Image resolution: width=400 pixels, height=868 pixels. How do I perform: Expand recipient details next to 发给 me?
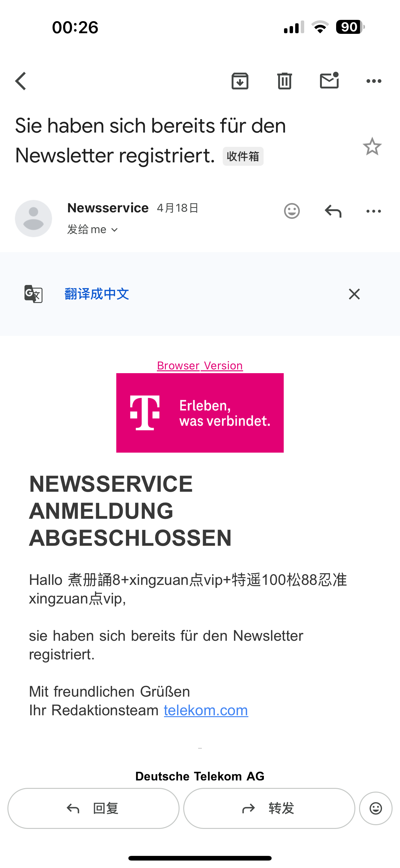point(114,230)
